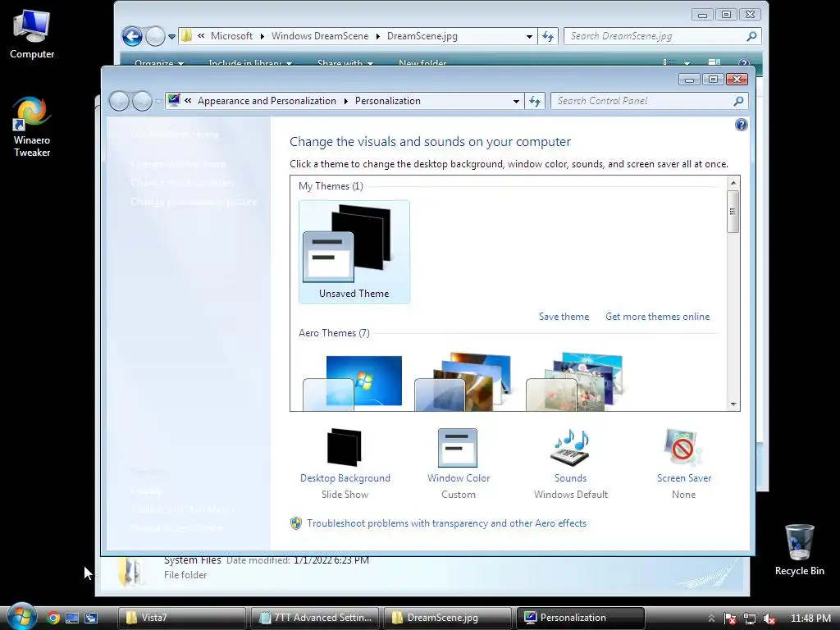Click the Sounds icon
840x630 pixels.
[570, 447]
